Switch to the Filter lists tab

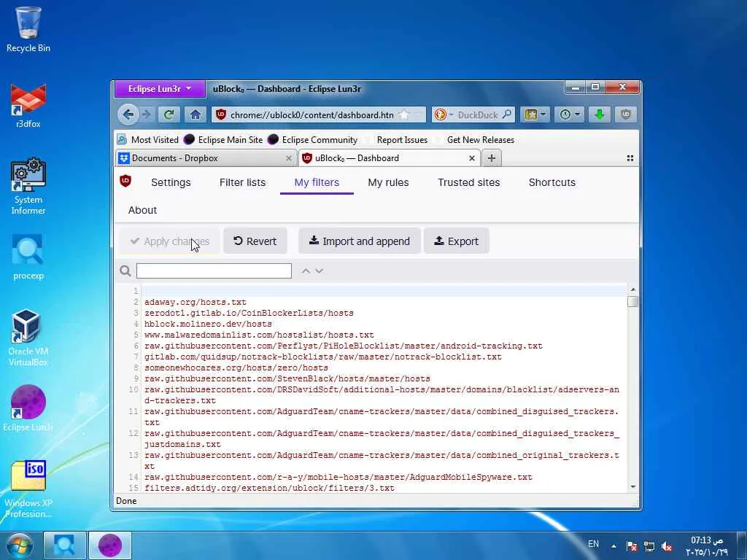point(242,182)
